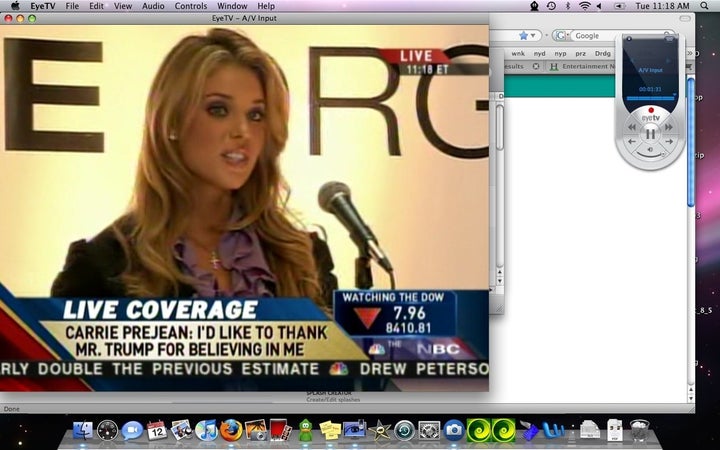Image resolution: width=720 pixels, height=450 pixels.
Task: Open System Preferences from the Dock
Action: click(429, 431)
